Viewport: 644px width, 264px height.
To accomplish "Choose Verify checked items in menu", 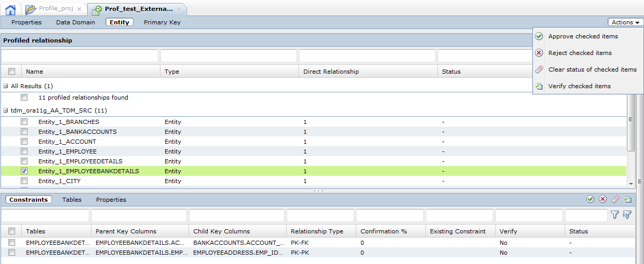I will tap(580, 86).
